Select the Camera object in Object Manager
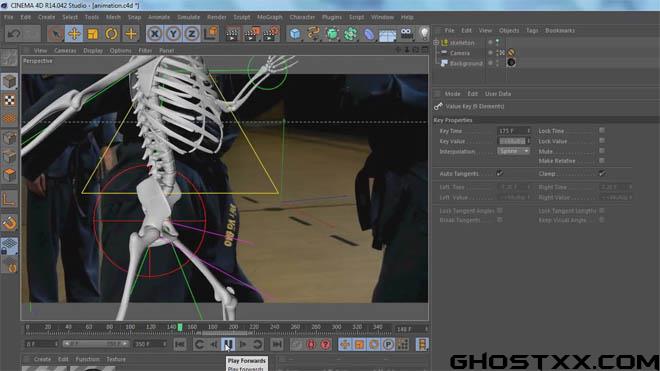 [460, 53]
